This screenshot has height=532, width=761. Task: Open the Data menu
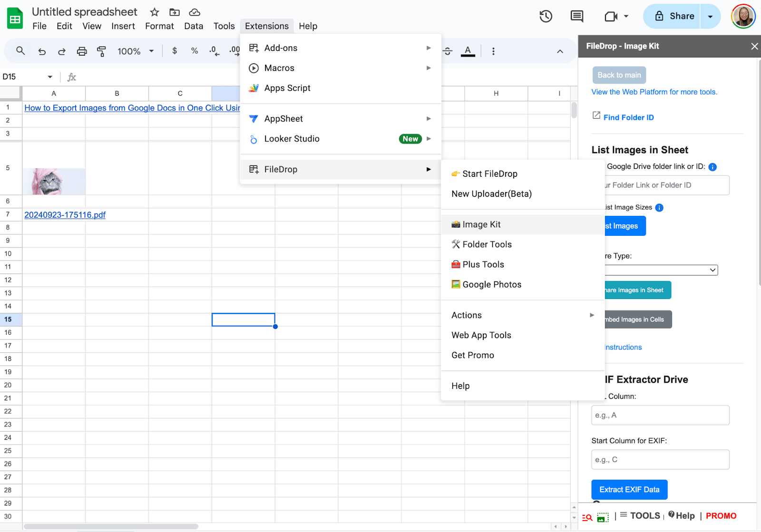tap(194, 26)
